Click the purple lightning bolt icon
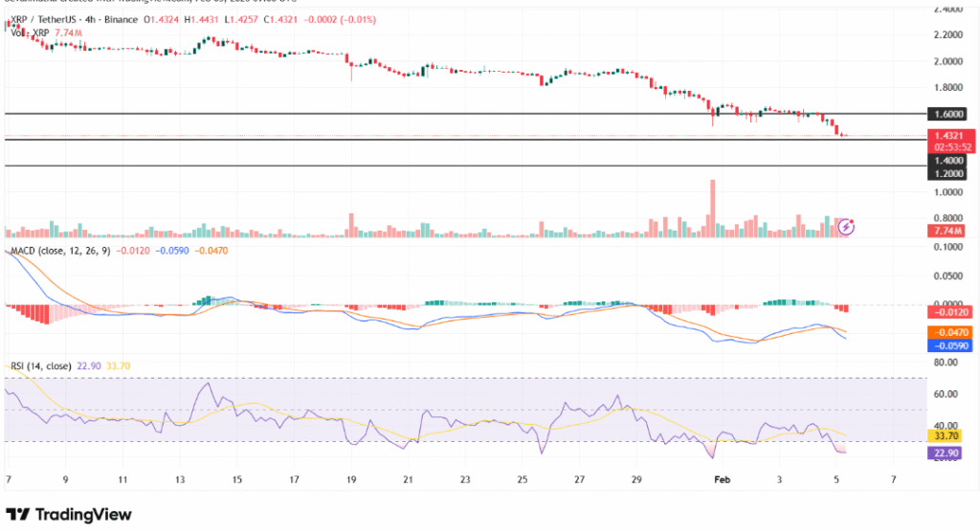The height and width of the screenshot is (531, 980). click(x=846, y=227)
